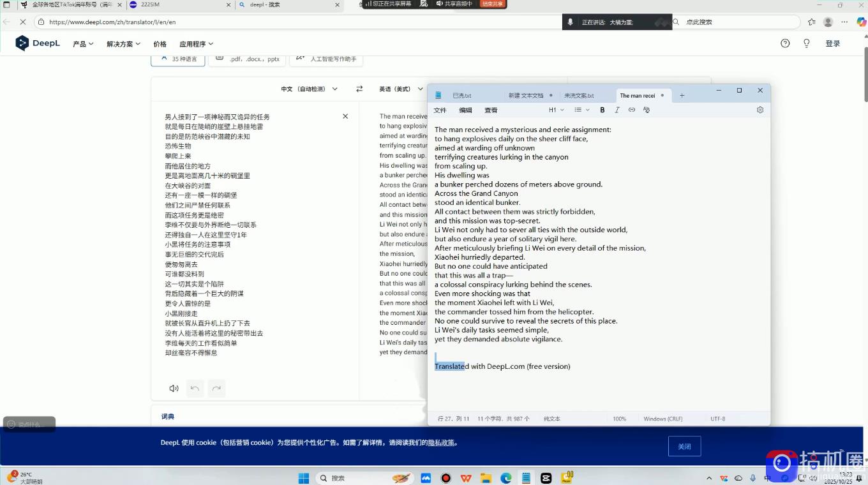This screenshot has width=868, height=485.
Task: Click the 结束共享 stop sharing button
Action: (492, 4)
